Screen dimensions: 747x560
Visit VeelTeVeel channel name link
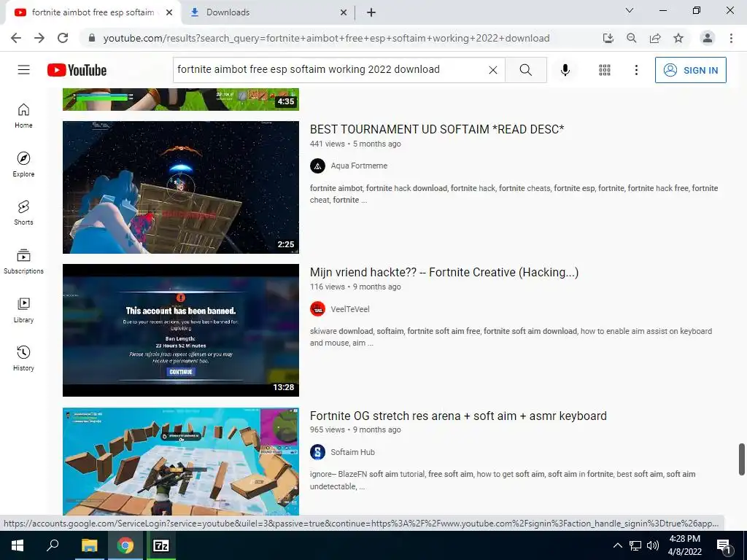point(350,309)
